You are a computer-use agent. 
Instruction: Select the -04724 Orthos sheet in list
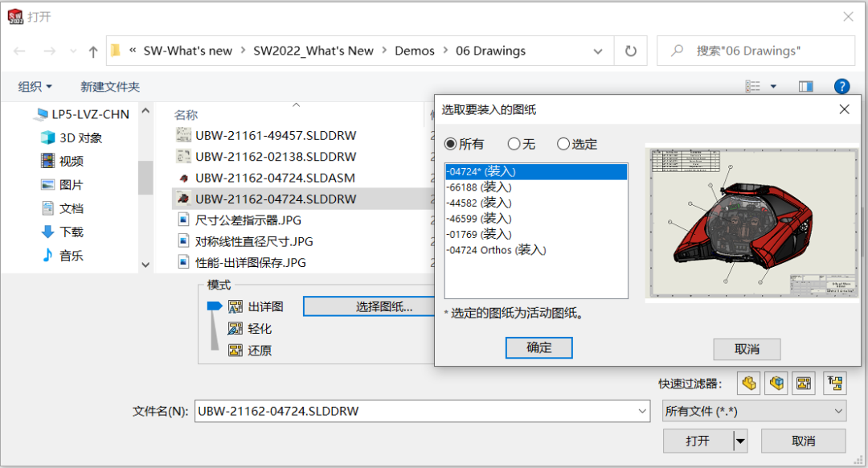(x=495, y=250)
